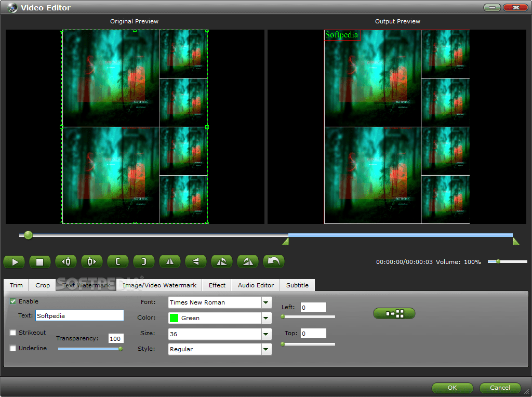Click the Transparency slider handle
This screenshot has width=532, height=397.
121,349
